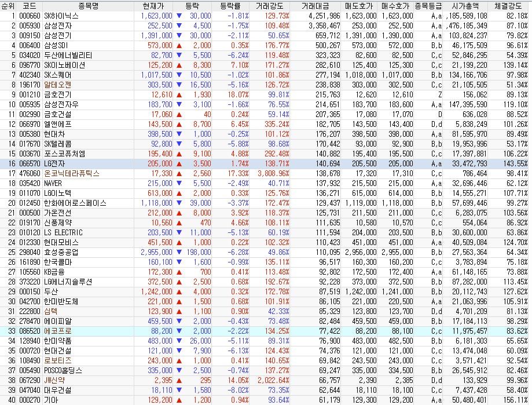Click 온코닉테라퓨틱스 거래강도 value 3,808.96%
Viewport: 532px width, 405px height.
coord(273,173)
